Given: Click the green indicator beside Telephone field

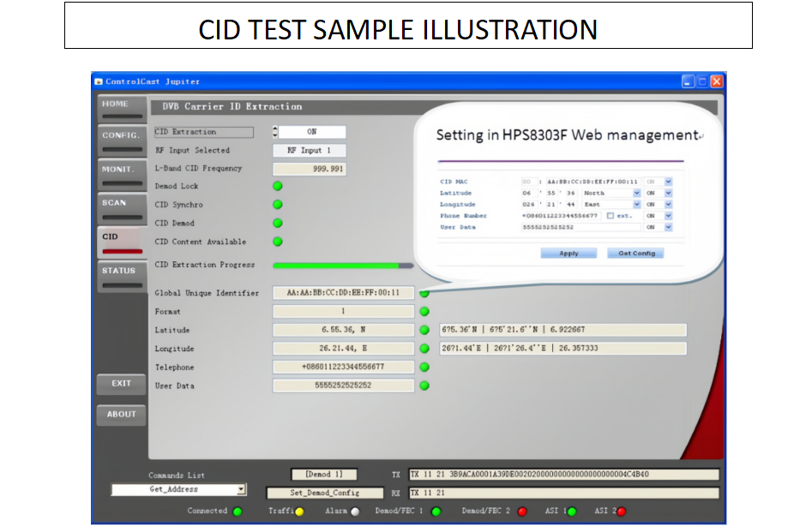Looking at the screenshot, I should 424,368.
